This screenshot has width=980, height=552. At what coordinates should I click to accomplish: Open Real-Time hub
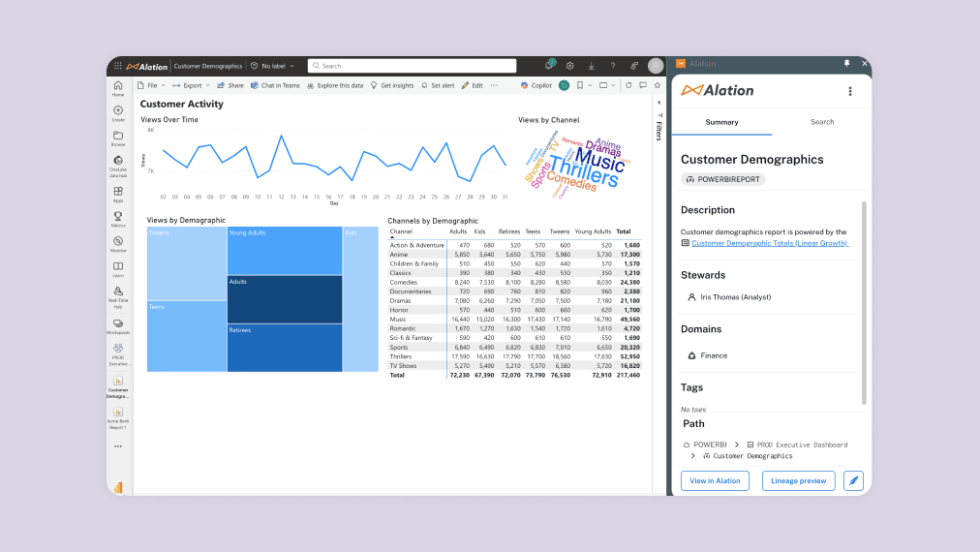click(118, 297)
